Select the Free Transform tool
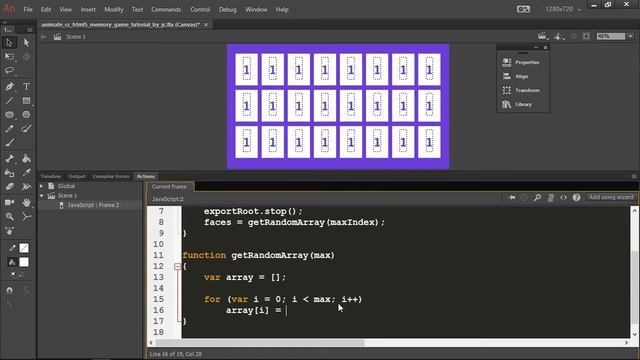 (9, 57)
